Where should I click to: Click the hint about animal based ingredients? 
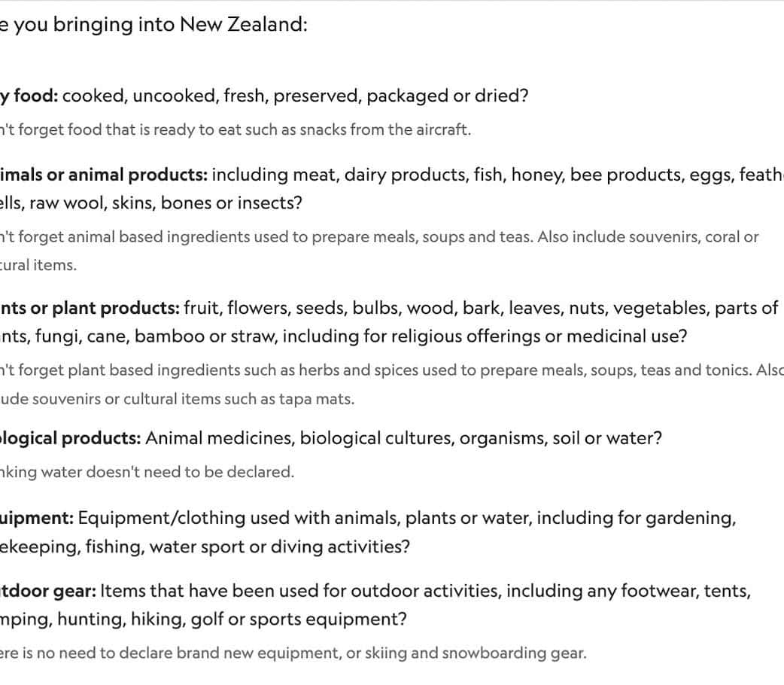pyautogui.click(x=379, y=236)
